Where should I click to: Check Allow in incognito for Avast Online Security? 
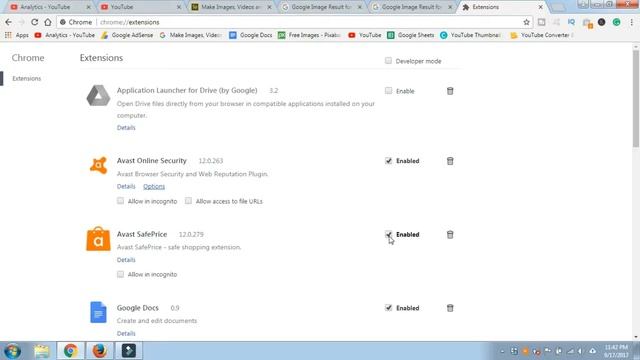pyautogui.click(x=120, y=201)
